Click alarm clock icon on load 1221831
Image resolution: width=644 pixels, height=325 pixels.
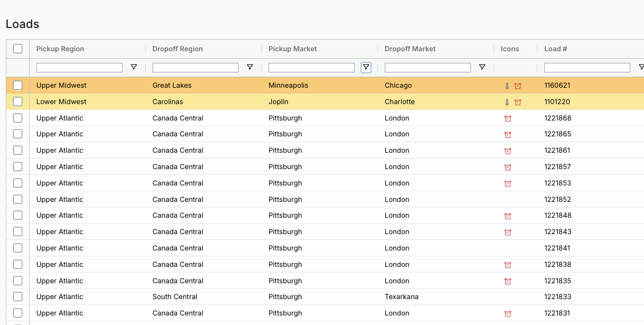pyautogui.click(x=508, y=313)
